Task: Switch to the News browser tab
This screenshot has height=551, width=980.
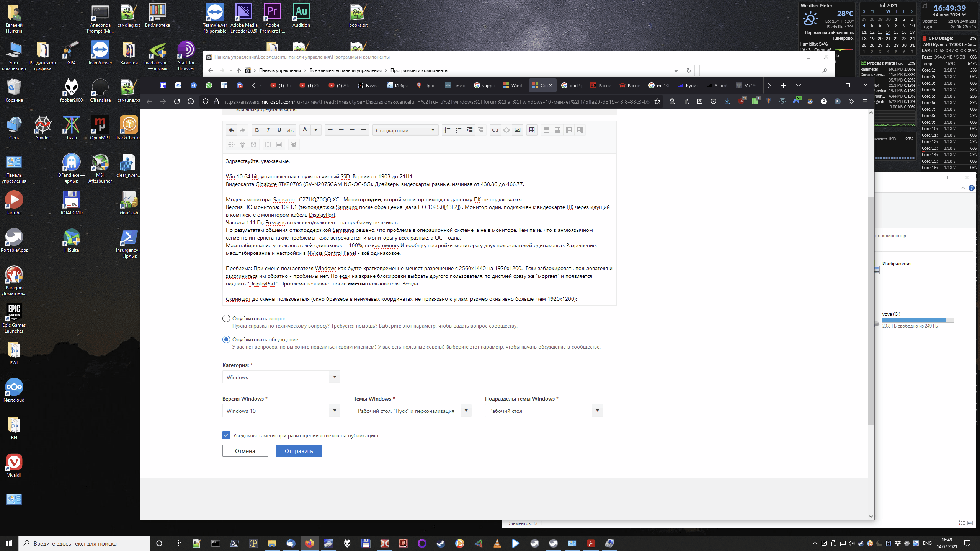Action: (x=367, y=85)
